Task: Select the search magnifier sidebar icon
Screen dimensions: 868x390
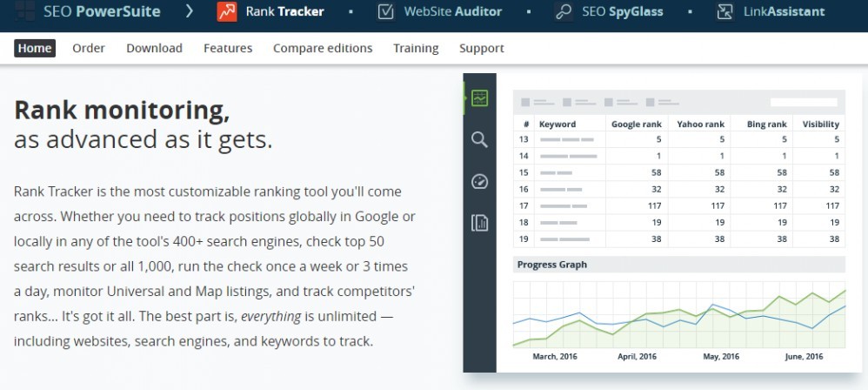Action: point(480,139)
